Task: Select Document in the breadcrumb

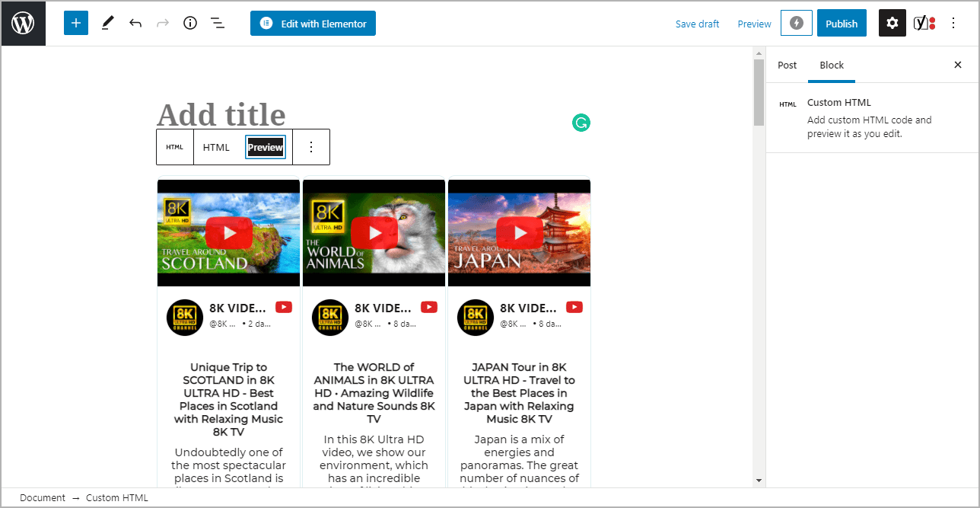Action: pyautogui.click(x=43, y=497)
